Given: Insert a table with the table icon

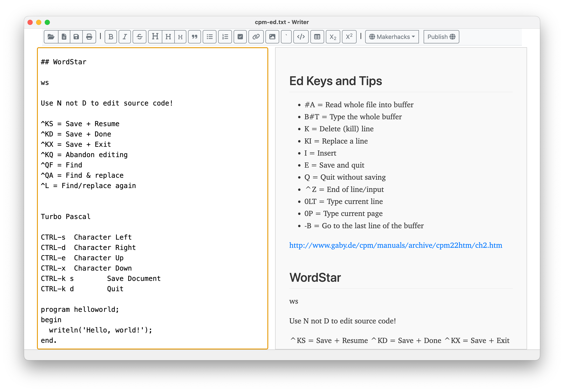Looking at the screenshot, I should point(317,37).
